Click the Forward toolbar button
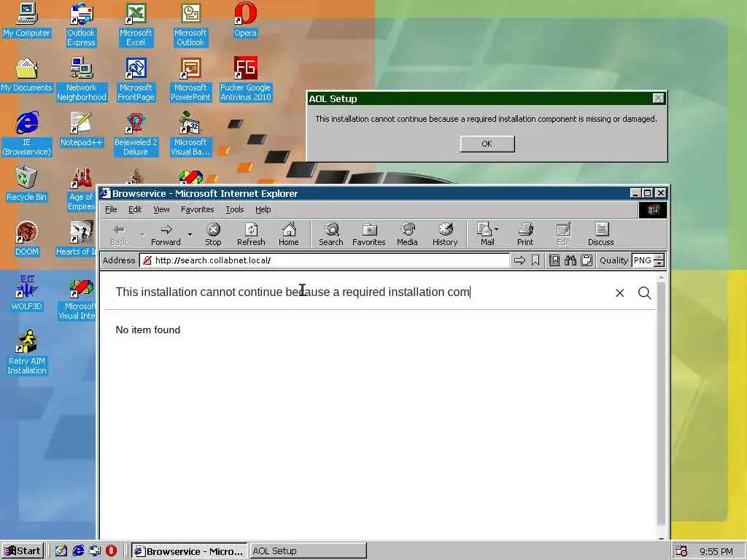 click(x=166, y=234)
